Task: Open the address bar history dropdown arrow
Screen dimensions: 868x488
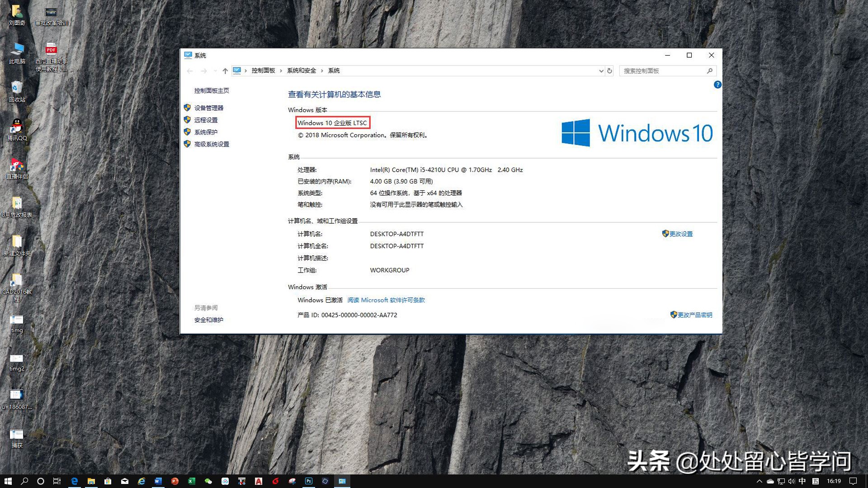Action: [601, 71]
